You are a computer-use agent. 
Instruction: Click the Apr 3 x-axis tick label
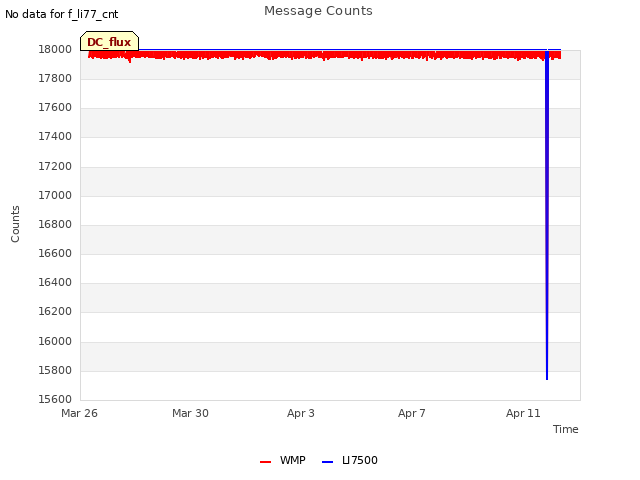click(301, 413)
